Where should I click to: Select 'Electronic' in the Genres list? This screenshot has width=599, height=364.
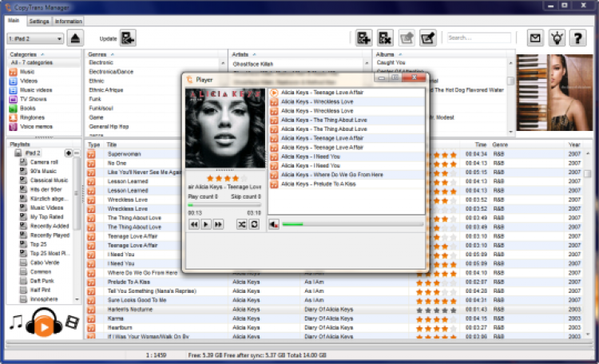point(101,62)
